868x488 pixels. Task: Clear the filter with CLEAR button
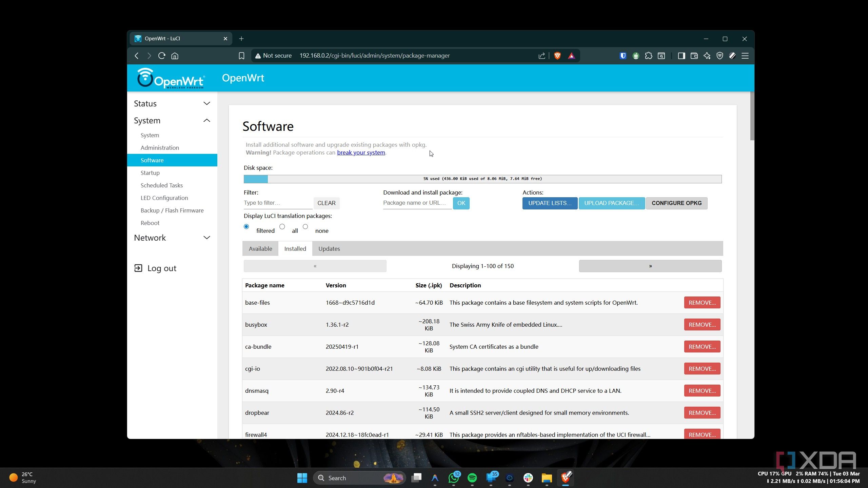click(x=326, y=203)
